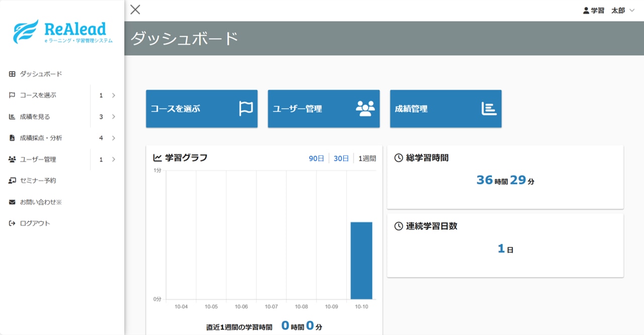Image resolution: width=644 pixels, height=335 pixels.
Task: Open ダッシュボード in the sidebar menu
Action: [x=41, y=74]
